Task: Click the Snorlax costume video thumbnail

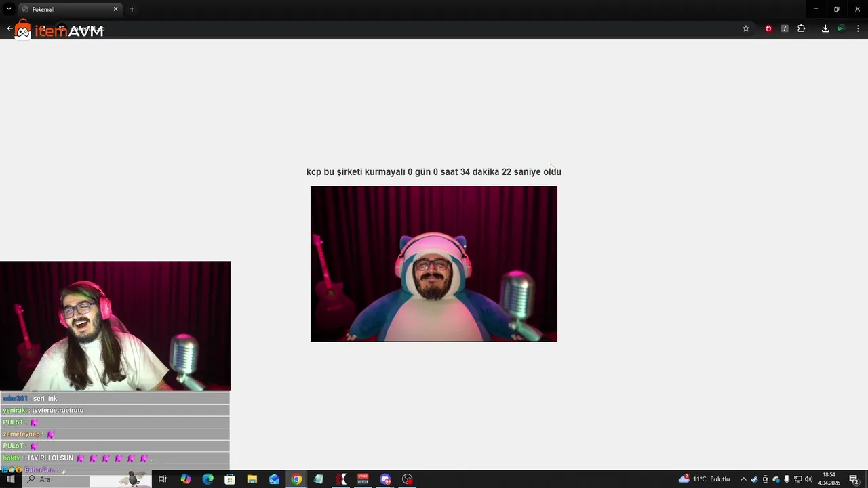Action: tap(434, 264)
